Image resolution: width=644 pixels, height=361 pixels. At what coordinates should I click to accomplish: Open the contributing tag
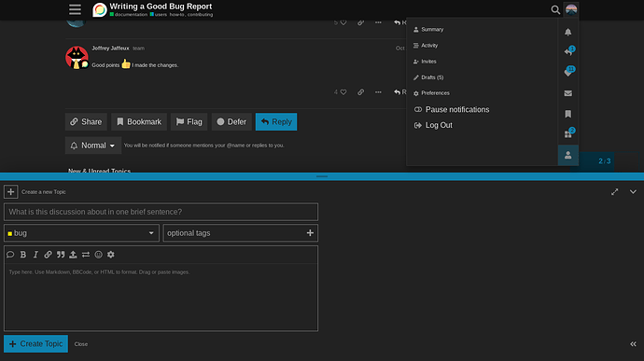coord(200,14)
